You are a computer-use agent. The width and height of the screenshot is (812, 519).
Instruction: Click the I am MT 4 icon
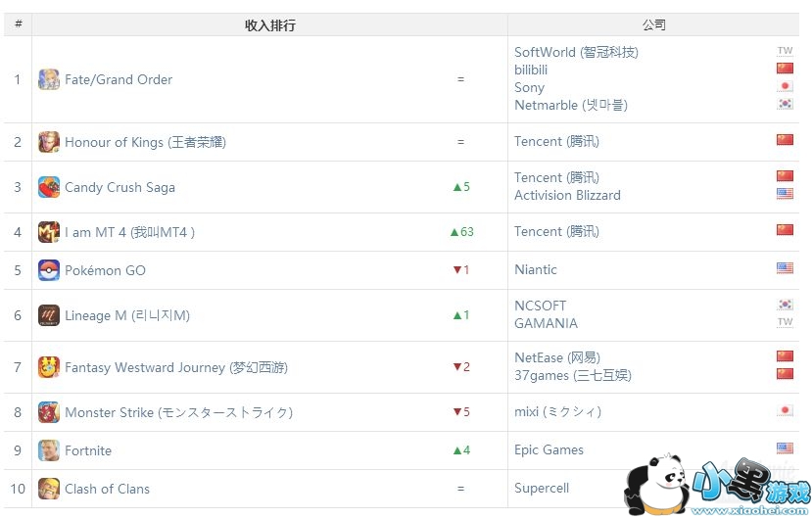point(49,232)
